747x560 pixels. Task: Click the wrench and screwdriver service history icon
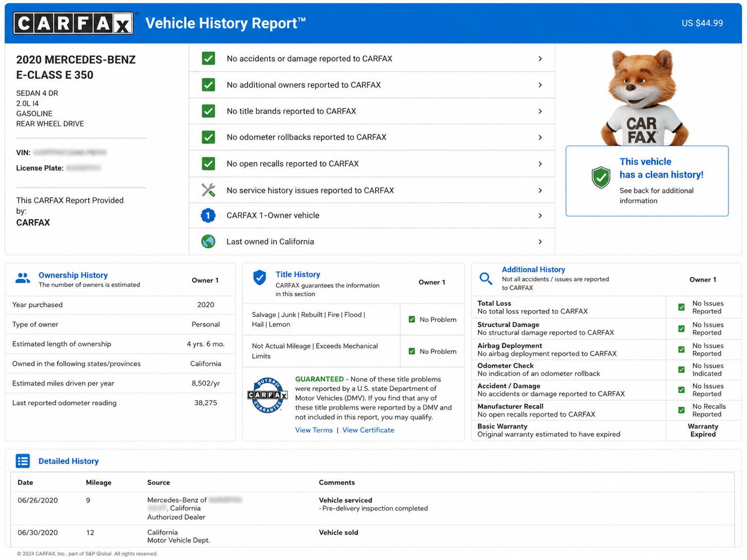pyautogui.click(x=208, y=190)
